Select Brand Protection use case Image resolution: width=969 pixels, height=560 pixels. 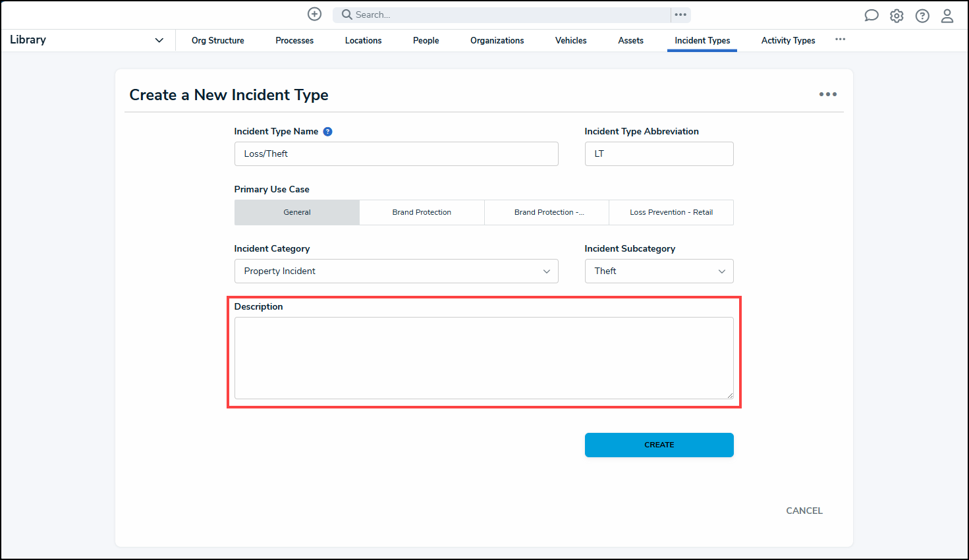(x=422, y=212)
